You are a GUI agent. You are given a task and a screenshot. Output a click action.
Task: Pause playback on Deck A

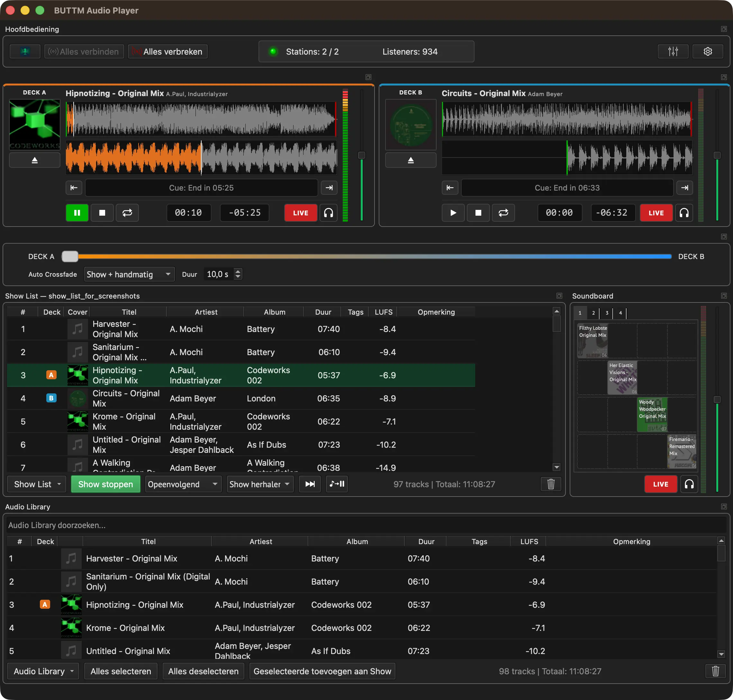click(77, 213)
